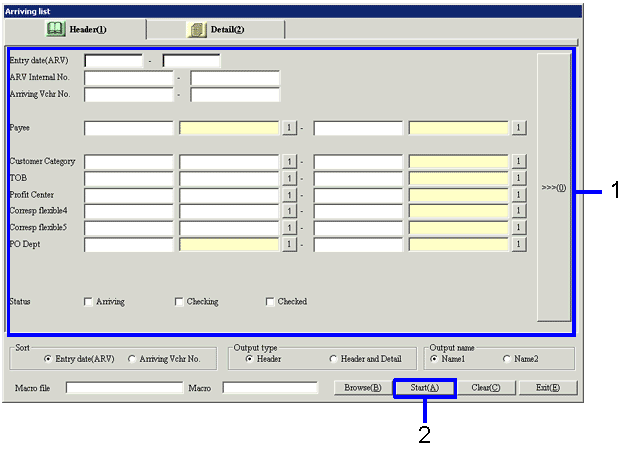Open TOB to lookup button

tap(519, 178)
